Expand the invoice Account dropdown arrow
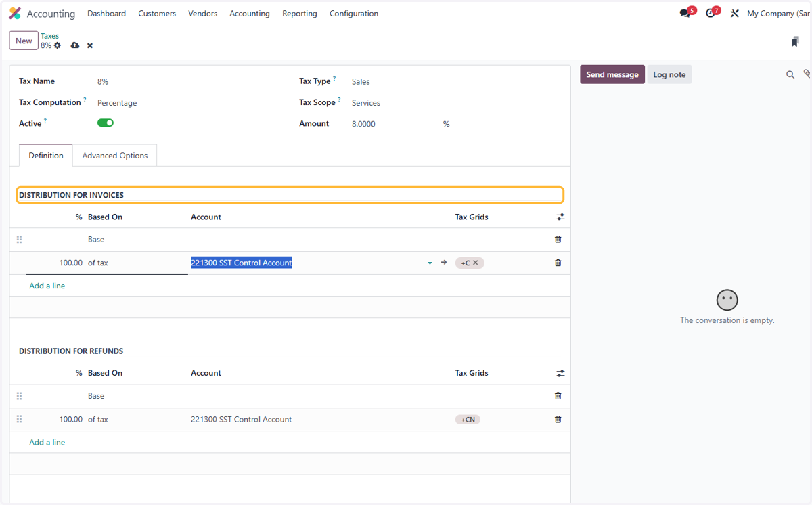 pyautogui.click(x=430, y=263)
